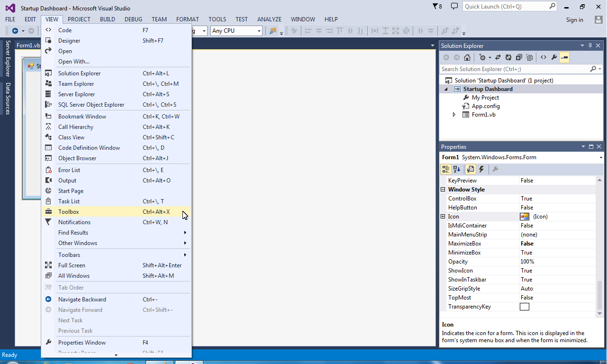Open the Toolbars submenu in View menu
The image size is (607, 364).
(x=117, y=255)
